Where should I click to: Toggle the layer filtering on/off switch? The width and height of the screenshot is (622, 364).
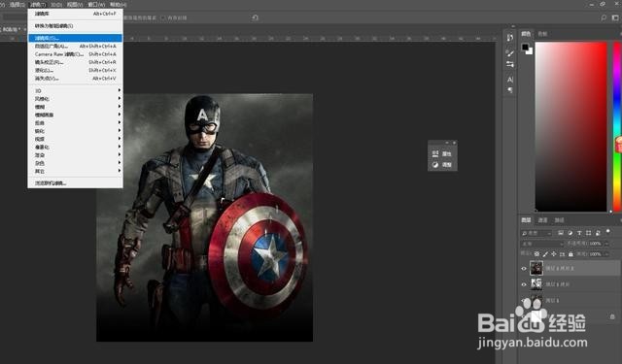coord(608,232)
